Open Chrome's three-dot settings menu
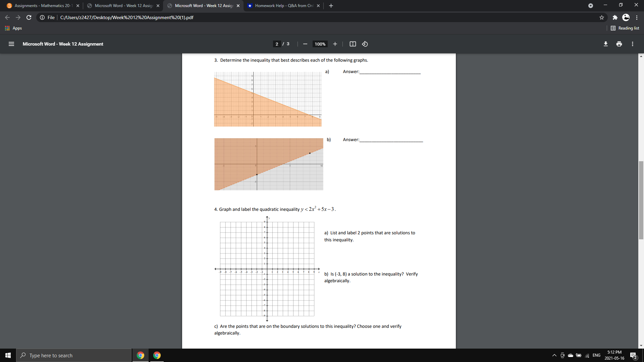The image size is (644, 362). tap(637, 17)
